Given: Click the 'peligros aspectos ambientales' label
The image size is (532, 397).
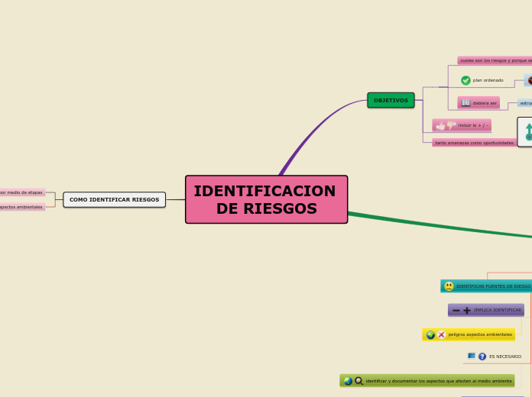Looking at the screenshot, I should [480, 334].
